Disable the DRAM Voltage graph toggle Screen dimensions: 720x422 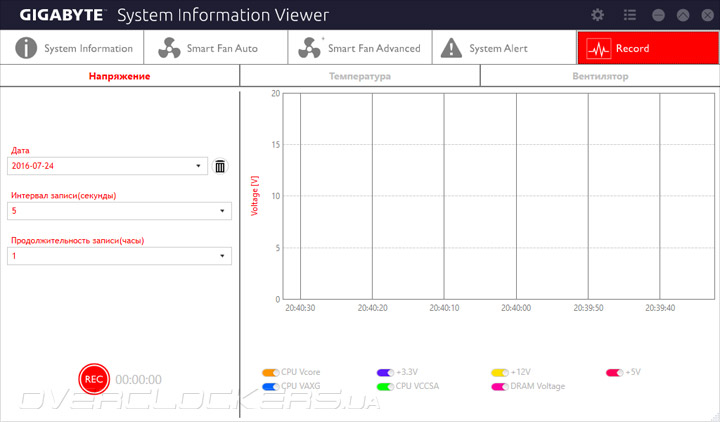pyautogui.click(x=500, y=387)
